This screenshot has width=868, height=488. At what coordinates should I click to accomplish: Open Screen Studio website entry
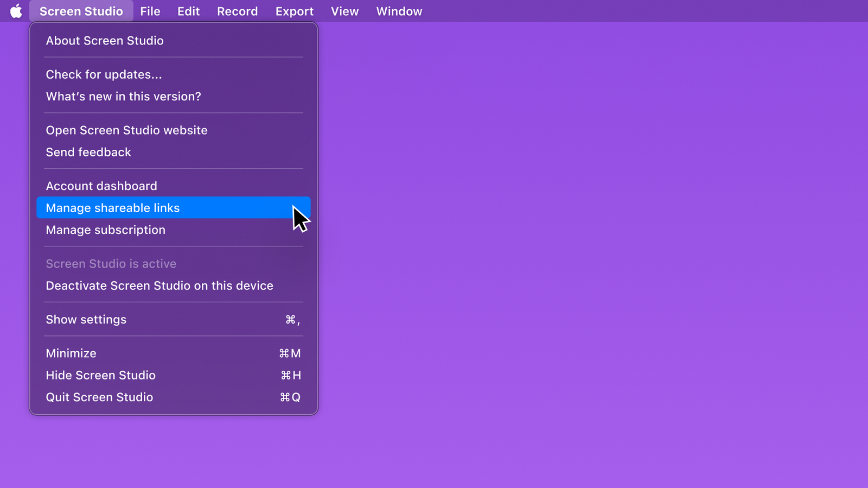click(x=126, y=130)
